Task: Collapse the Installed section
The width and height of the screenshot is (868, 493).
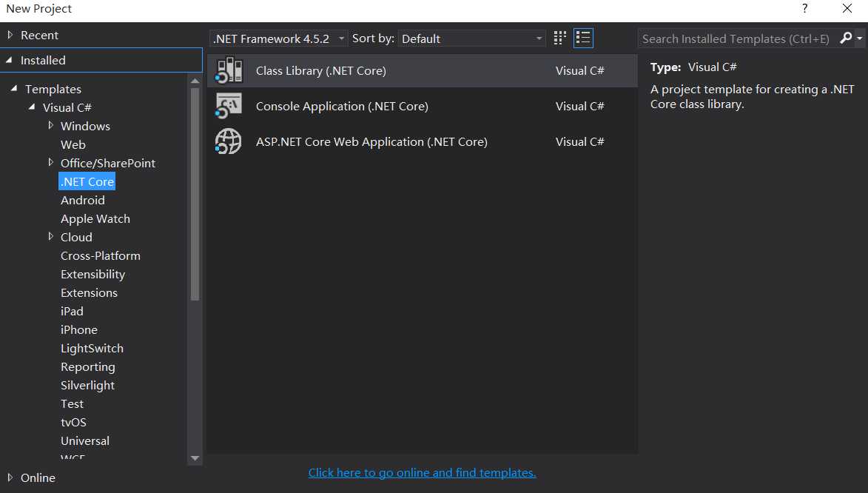Action: (x=10, y=60)
